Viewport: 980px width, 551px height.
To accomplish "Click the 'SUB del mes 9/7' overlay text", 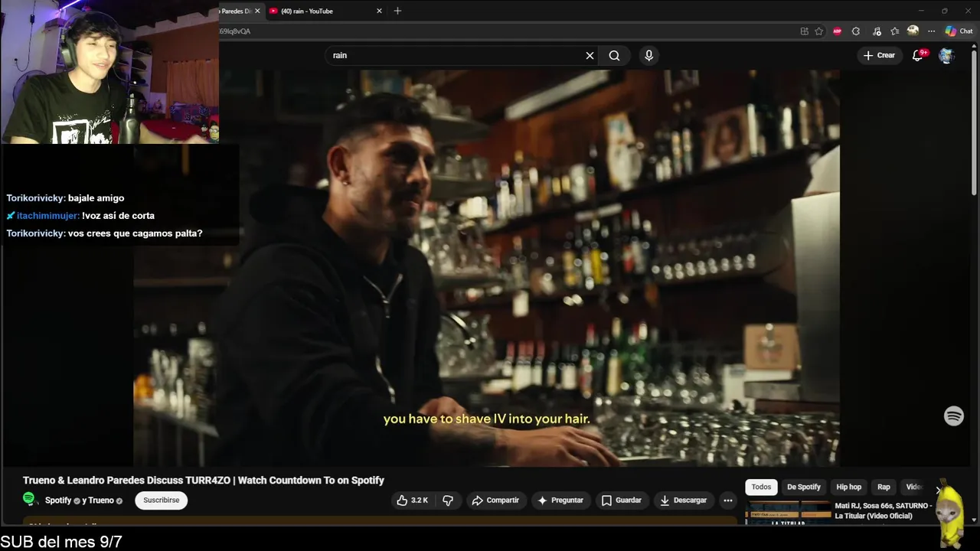I will [x=61, y=542].
